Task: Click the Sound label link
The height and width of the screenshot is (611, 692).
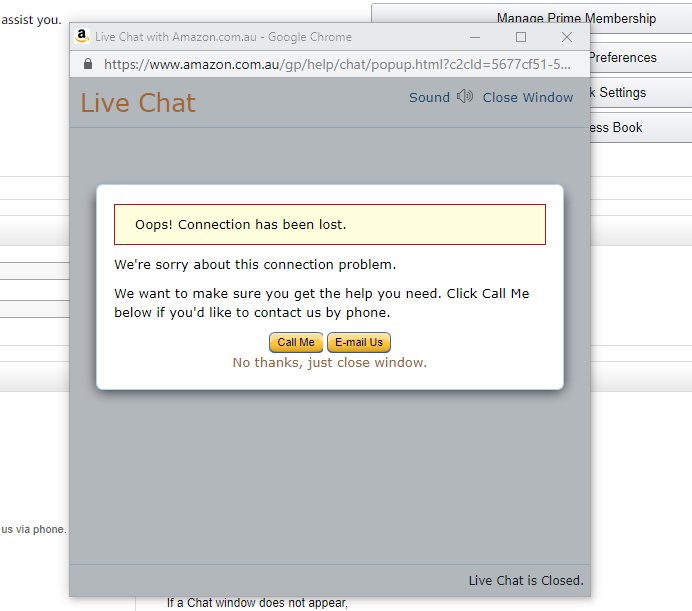Action: [x=429, y=97]
